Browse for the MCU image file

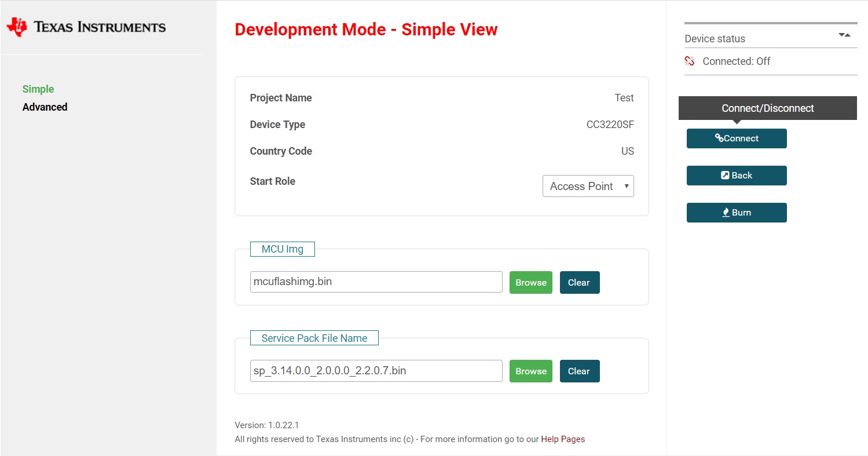click(531, 282)
